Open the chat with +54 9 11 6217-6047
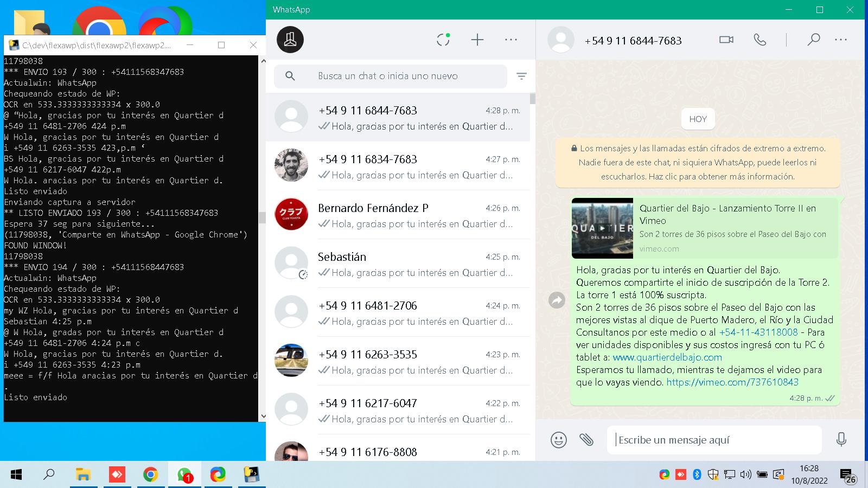Image resolution: width=868 pixels, height=488 pixels. [398, 410]
